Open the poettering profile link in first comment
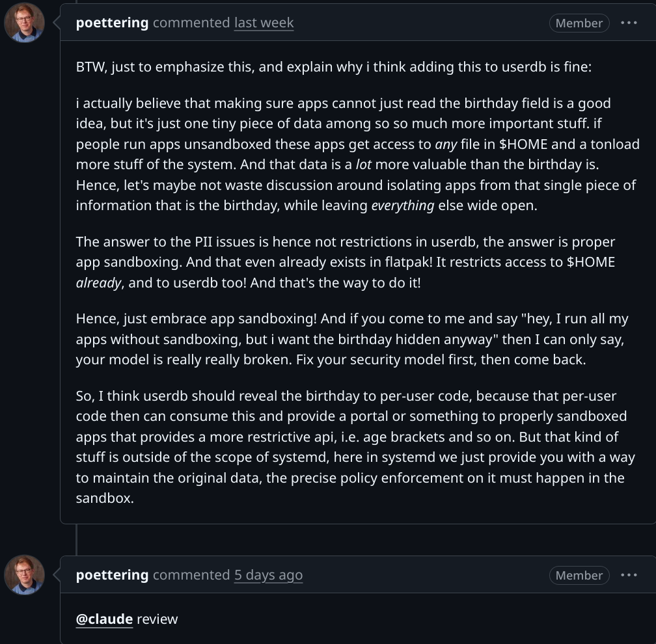 pyautogui.click(x=112, y=23)
